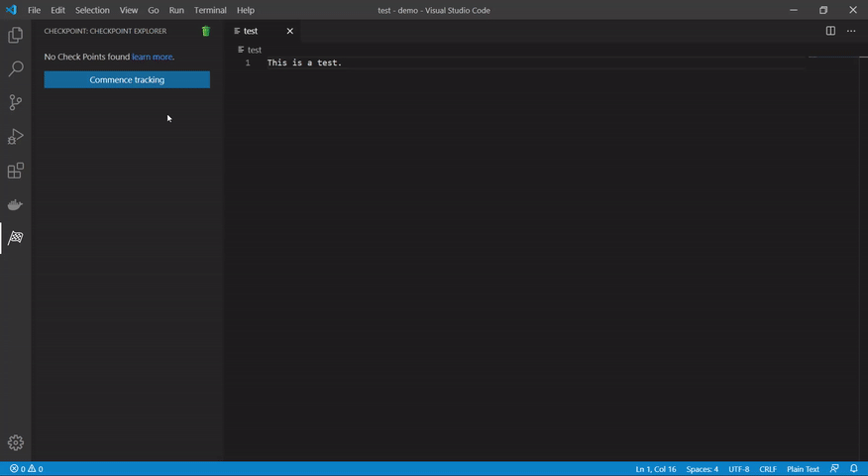Click Ln 1, Col 16 in status bar
This screenshot has height=476, width=868.
click(x=655, y=469)
